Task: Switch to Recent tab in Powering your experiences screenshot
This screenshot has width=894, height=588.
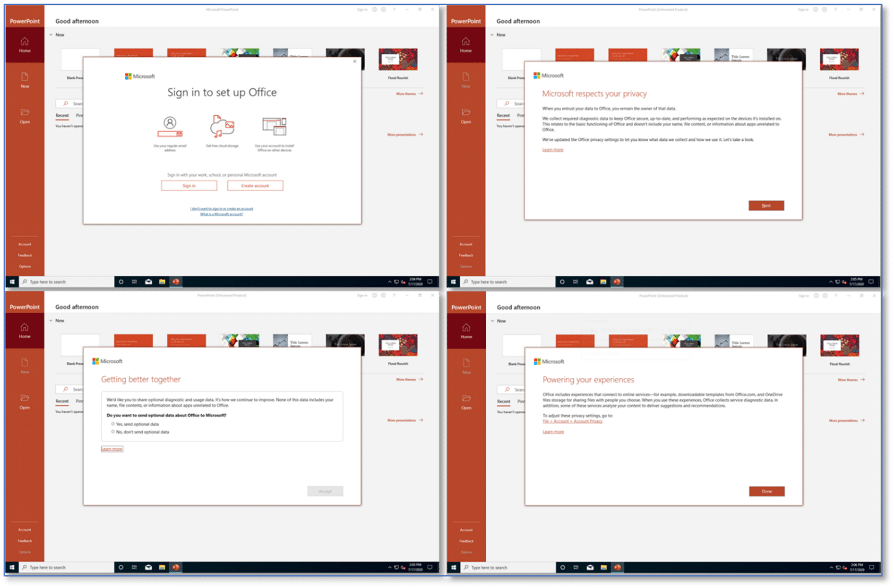Action: pos(504,402)
